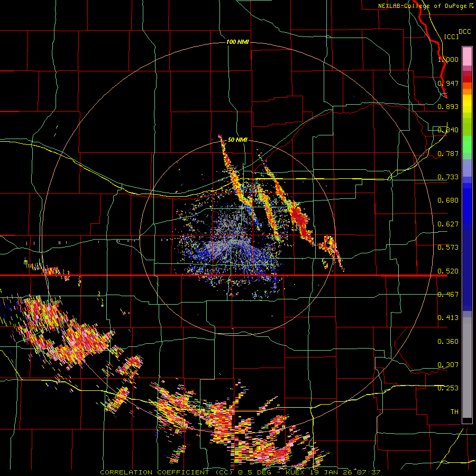Click the 0.787 scale value

(448, 153)
